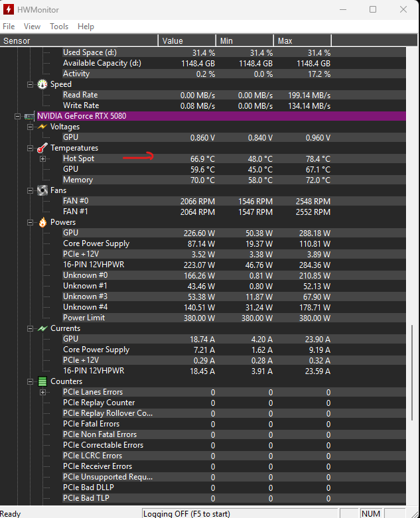Click the NVIDIA GeForce RTX 5080 graphics card icon
The image size is (420, 518).
click(29, 116)
